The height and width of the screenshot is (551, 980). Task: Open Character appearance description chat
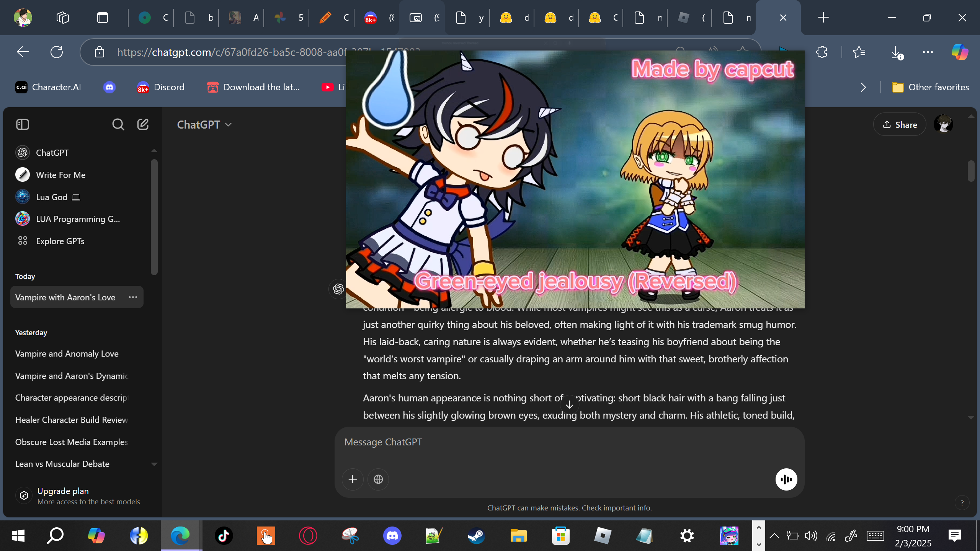pos(71,398)
